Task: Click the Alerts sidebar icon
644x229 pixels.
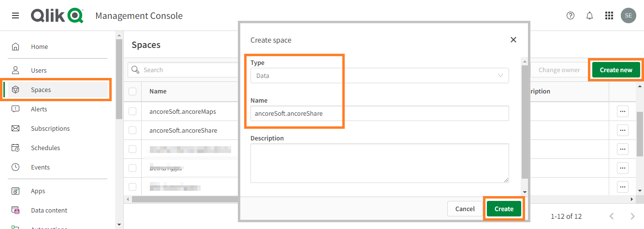Action: tap(15, 109)
